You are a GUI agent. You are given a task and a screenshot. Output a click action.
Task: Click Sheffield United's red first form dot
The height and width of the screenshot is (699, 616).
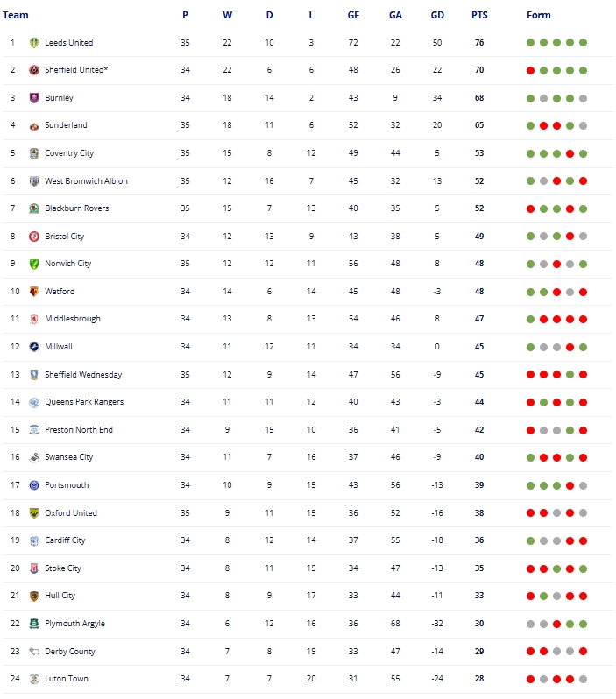[x=531, y=70]
